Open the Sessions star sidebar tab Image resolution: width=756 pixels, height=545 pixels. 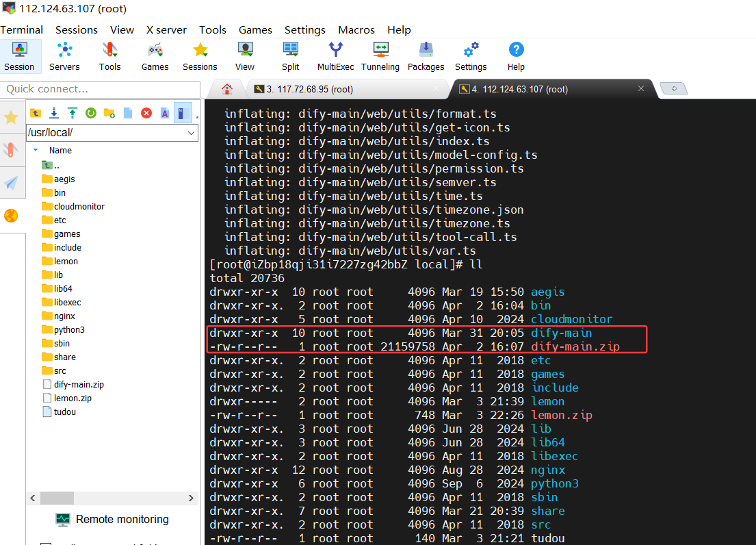(11, 117)
